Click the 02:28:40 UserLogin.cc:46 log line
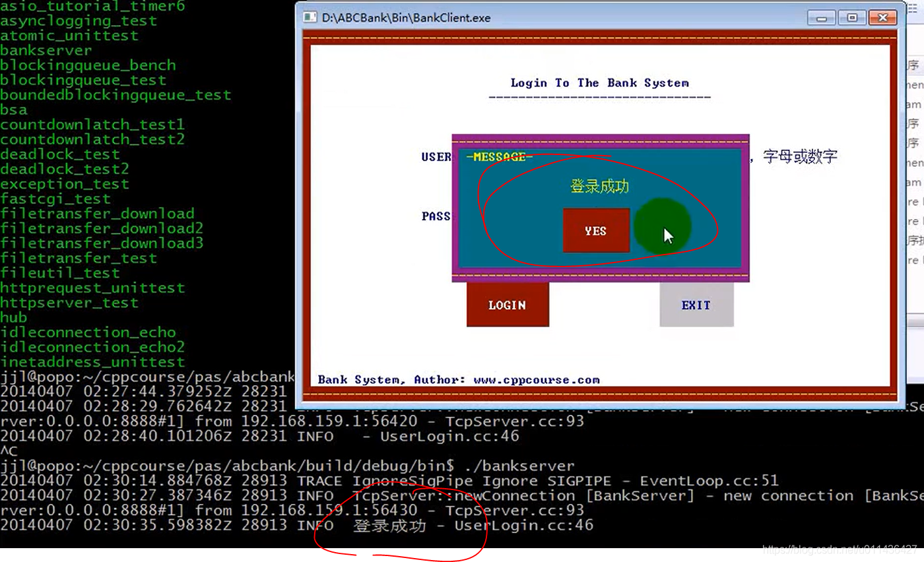This screenshot has width=924, height=562. click(x=260, y=436)
